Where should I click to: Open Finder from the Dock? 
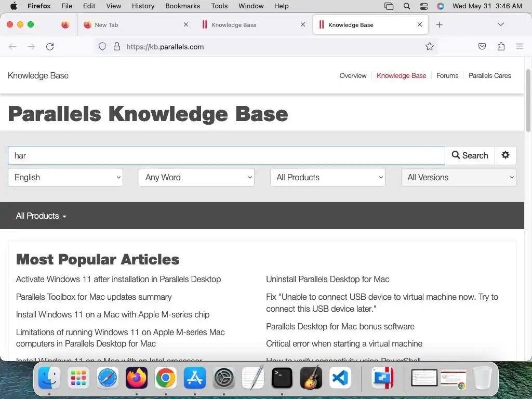49,378
